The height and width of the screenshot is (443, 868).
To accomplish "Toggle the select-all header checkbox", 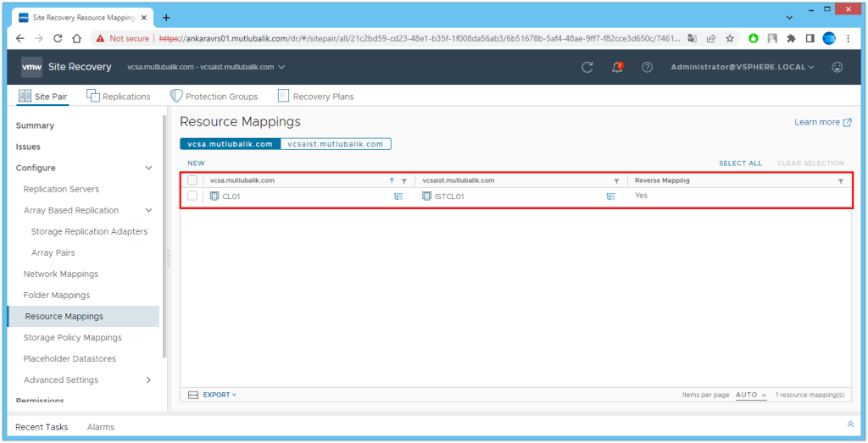I will pos(192,180).
